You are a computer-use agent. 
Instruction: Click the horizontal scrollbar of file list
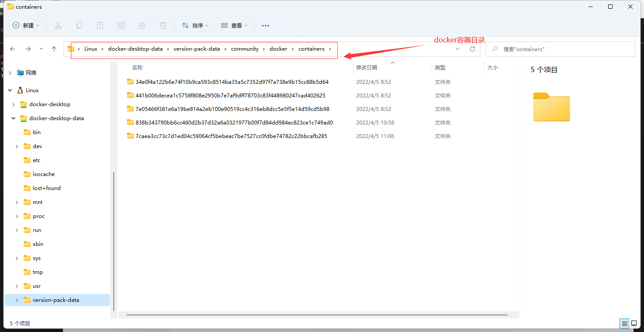pyautogui.click(x=317, y=315)
